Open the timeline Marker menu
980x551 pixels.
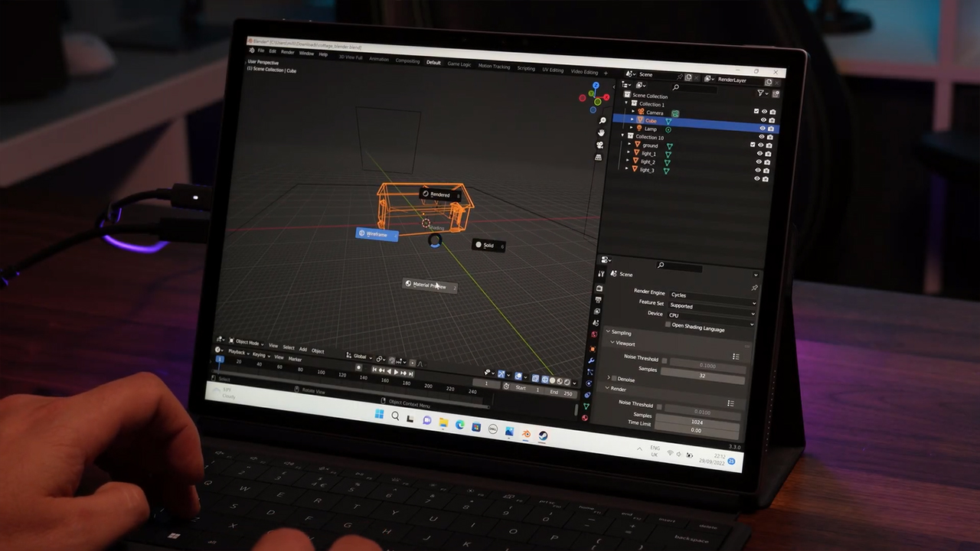click(x=295, y=359)
